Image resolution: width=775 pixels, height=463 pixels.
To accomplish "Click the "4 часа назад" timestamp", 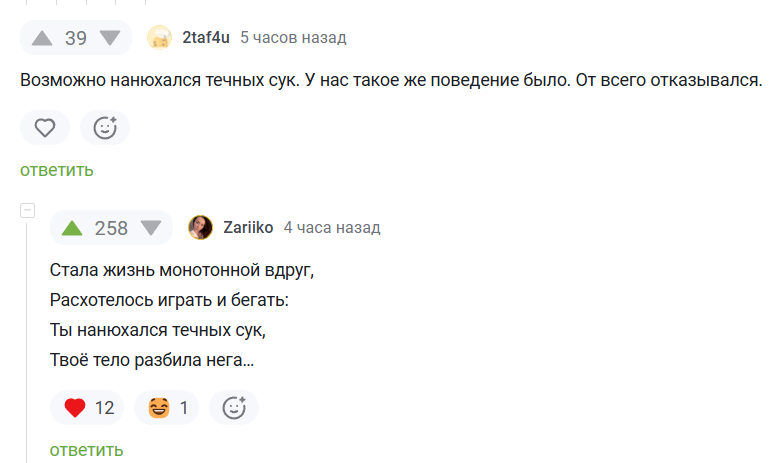I will tap(332, 228).
